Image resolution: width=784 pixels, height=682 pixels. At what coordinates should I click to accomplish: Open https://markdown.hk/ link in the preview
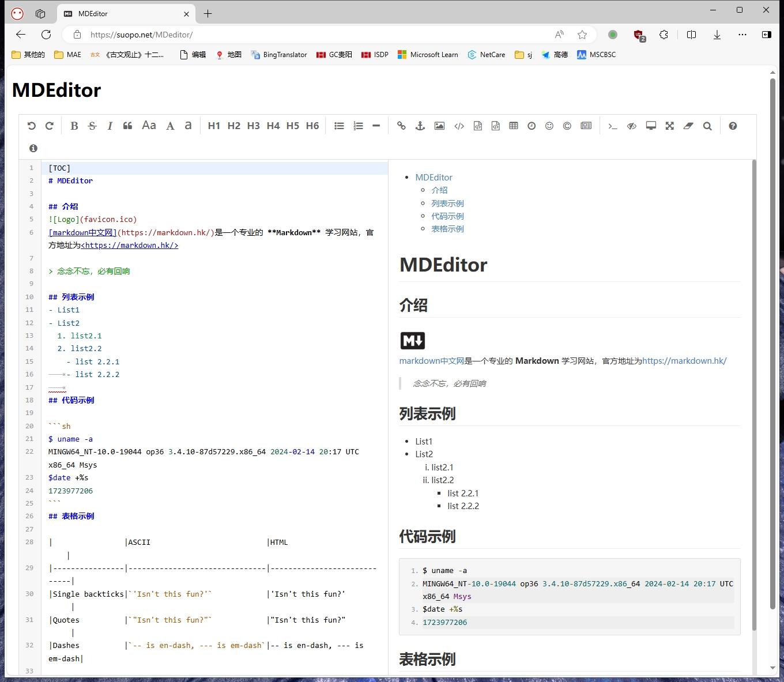(x=684, y=361)
